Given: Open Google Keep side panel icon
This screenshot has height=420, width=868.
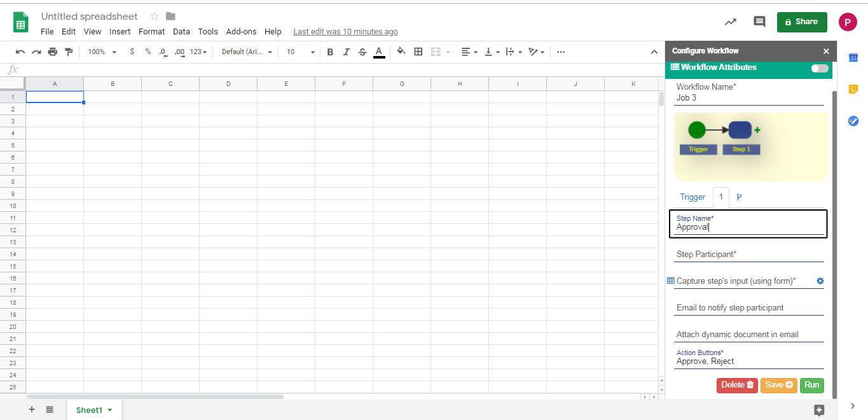Looking at the screenshot, I should (853, 89).
